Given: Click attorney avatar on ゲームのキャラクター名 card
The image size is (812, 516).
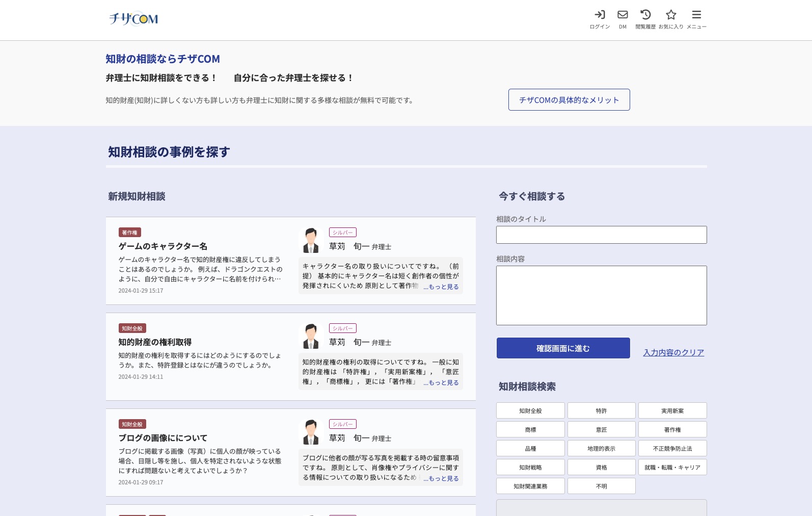Looking at the screenshot, I should coord(311,240).
